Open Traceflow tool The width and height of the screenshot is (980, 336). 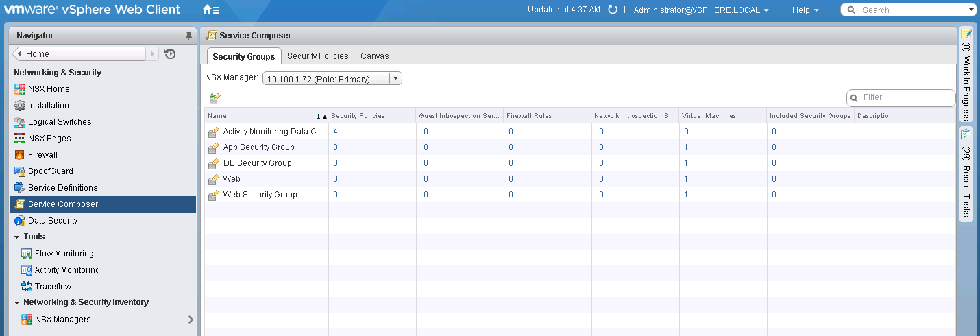point(52,286)
